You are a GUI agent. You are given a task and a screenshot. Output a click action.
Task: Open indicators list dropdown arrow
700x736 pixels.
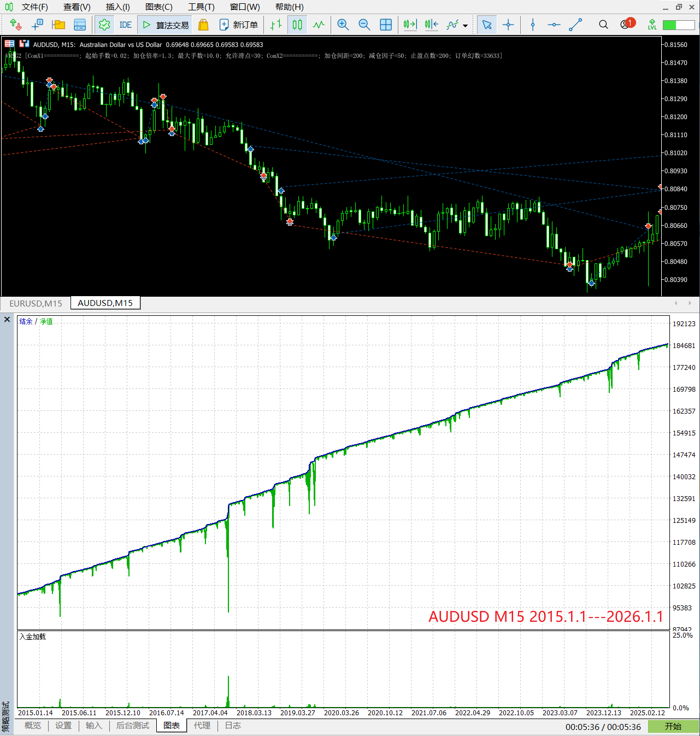(x=465, y=26)
